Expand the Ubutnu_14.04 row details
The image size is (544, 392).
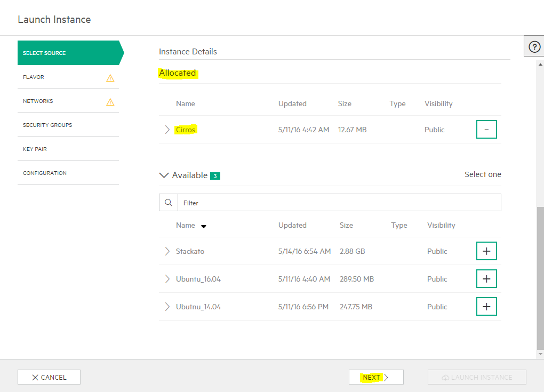(167, 307)
